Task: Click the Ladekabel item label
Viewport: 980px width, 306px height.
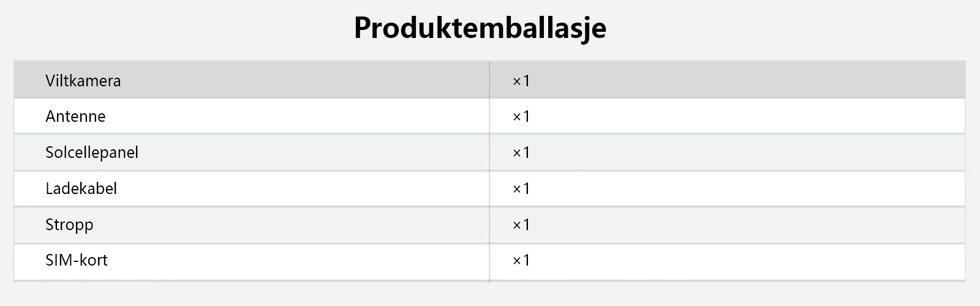Action: click(81, 188)
